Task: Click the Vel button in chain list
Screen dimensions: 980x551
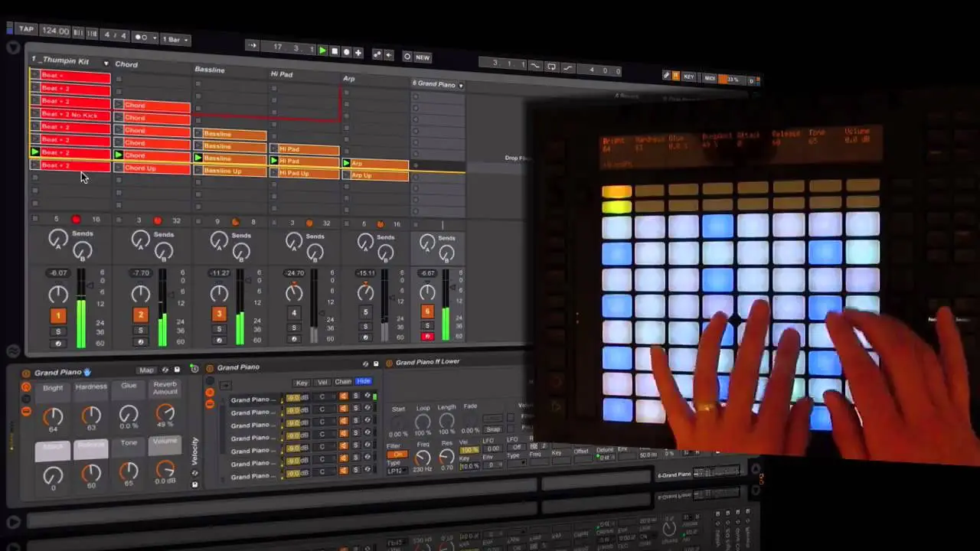Action: 322,382
